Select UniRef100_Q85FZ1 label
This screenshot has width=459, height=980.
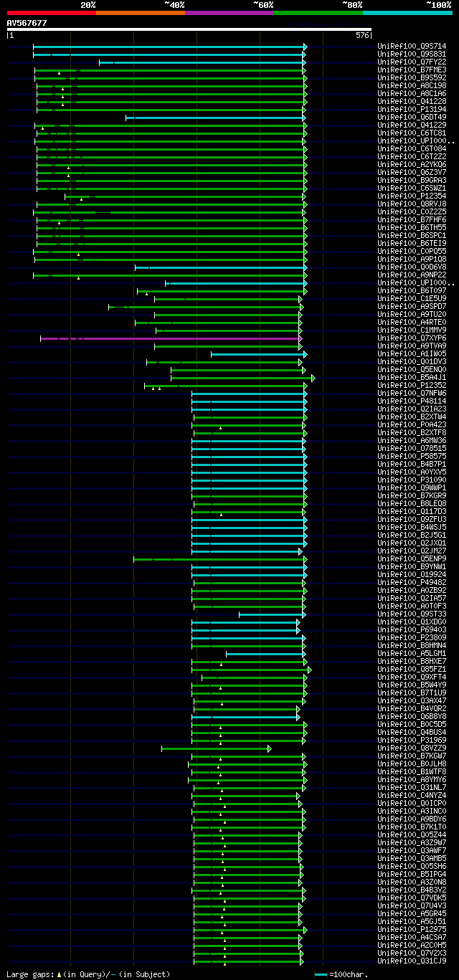[x=411, y=670]
